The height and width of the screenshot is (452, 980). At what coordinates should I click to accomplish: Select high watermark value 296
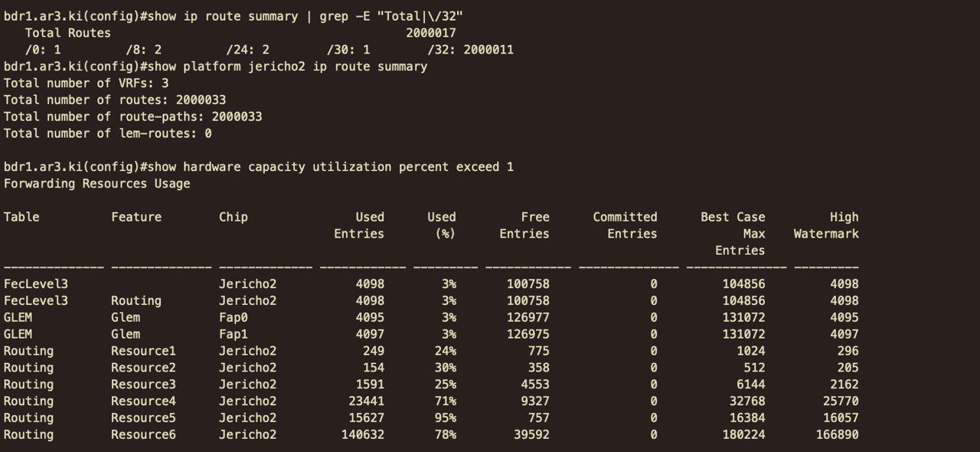[848, 351]
